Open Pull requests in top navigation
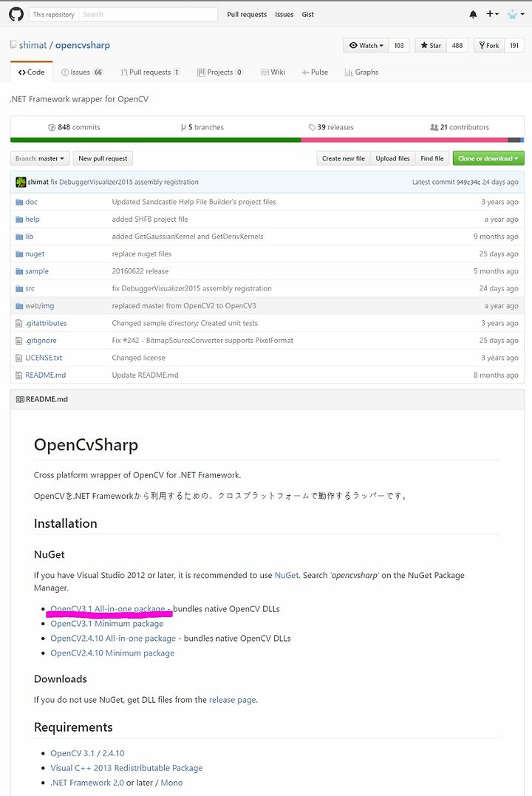532x796 pixels. (x=247, y=14)
